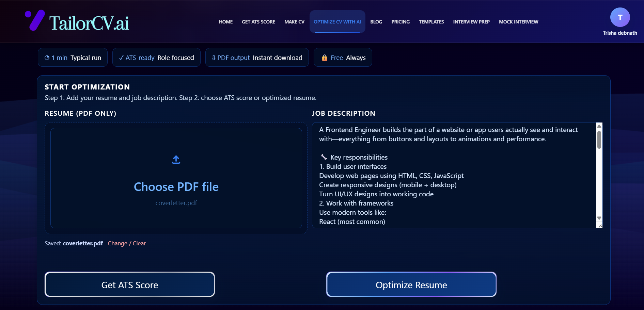Click the job description scrollbar thumb
The height and width of the screenshot is (310, 644).
click(599, 140)
